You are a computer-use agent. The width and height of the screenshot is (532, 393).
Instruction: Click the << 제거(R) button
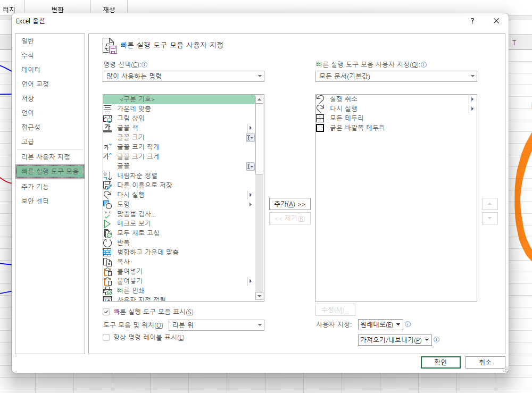coord(290,219)
